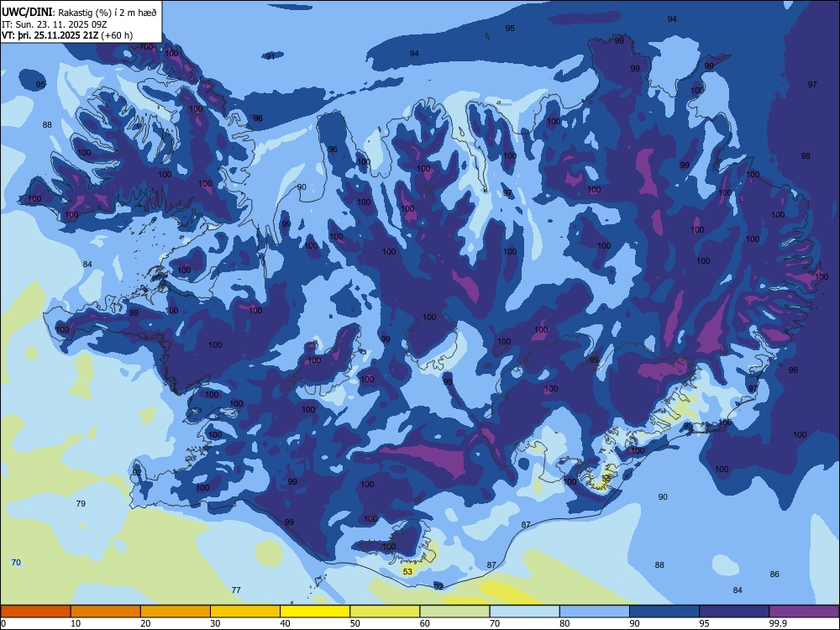Click the 53 humidity value on the map
The height and width of the screenshot is (630, 840).
(407, 571)
